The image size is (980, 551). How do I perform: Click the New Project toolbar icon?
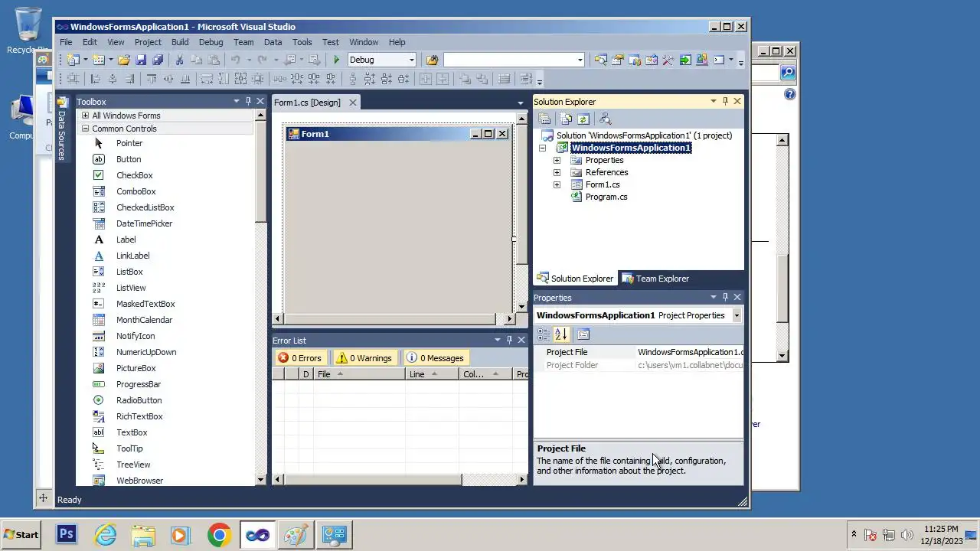pos(73,60)
